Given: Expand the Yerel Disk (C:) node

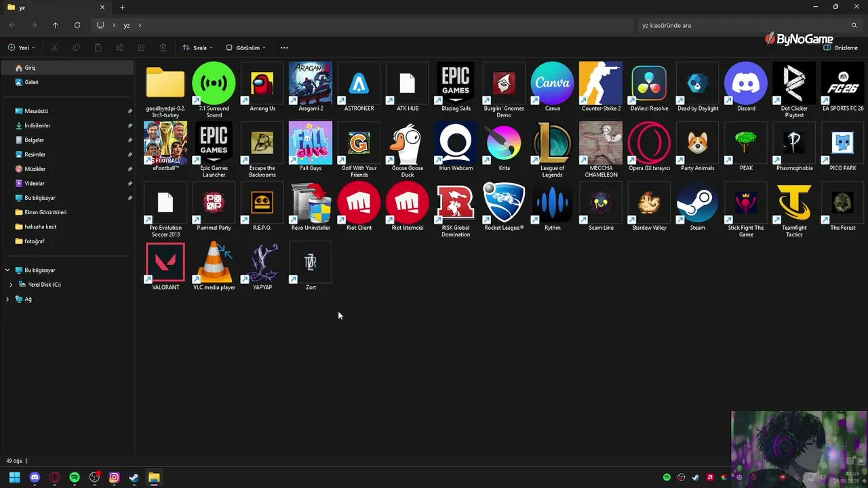Looking at the screenshot, I should [11, 285].
